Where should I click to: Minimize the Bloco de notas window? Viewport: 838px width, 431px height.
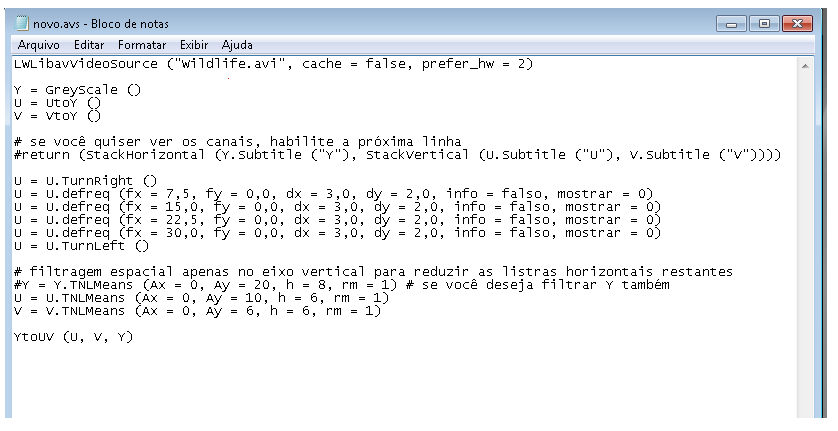click(735, 24)
